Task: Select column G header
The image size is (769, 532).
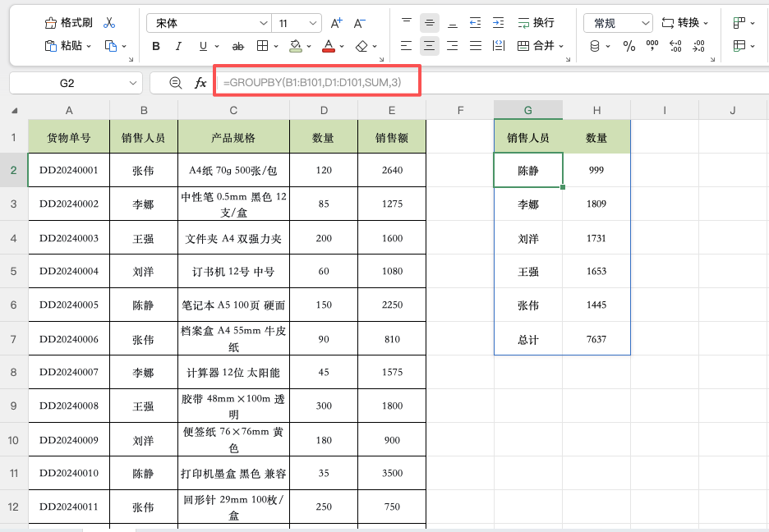Action: 528,110
